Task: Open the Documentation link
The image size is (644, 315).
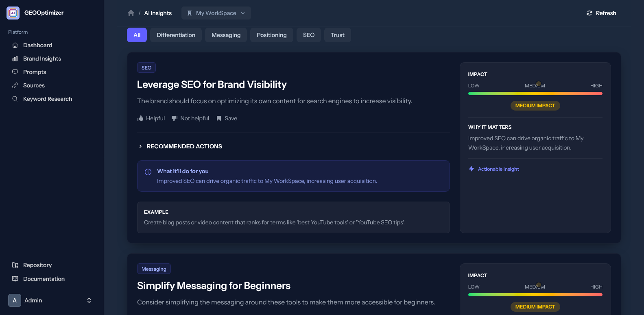Action: pos(52,279)
